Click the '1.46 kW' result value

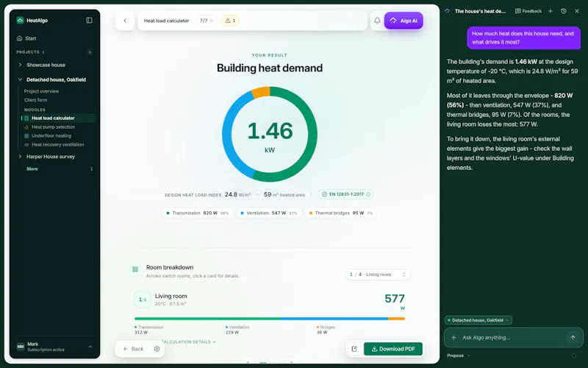click(270, 137)
